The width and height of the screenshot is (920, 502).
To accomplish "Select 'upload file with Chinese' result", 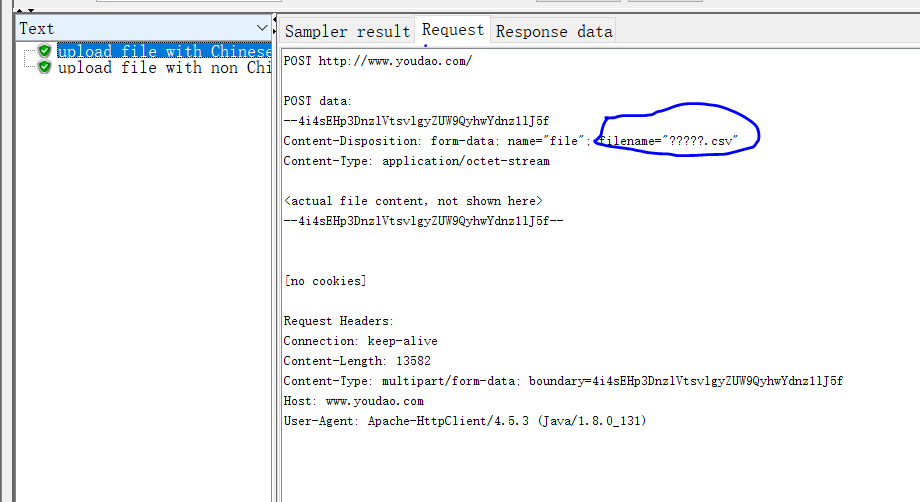I will coord(164,51).
